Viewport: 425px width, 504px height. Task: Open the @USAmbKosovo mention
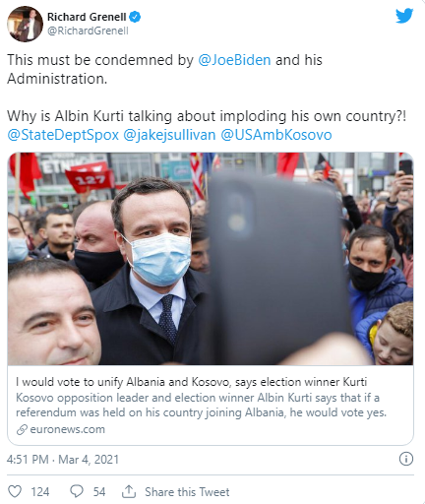[x=276, y=135]
